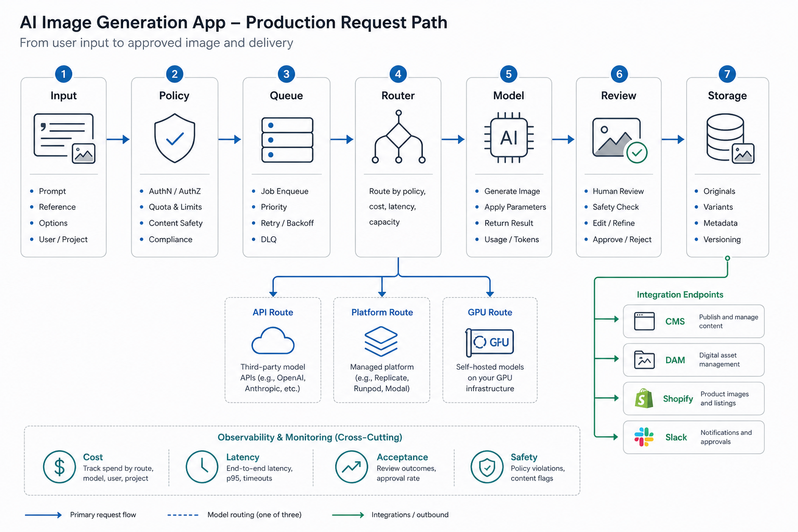Click the DAM image folder icon
This screenshot has width=798, height=532.
pyautogui.click(x=644, y=360)
